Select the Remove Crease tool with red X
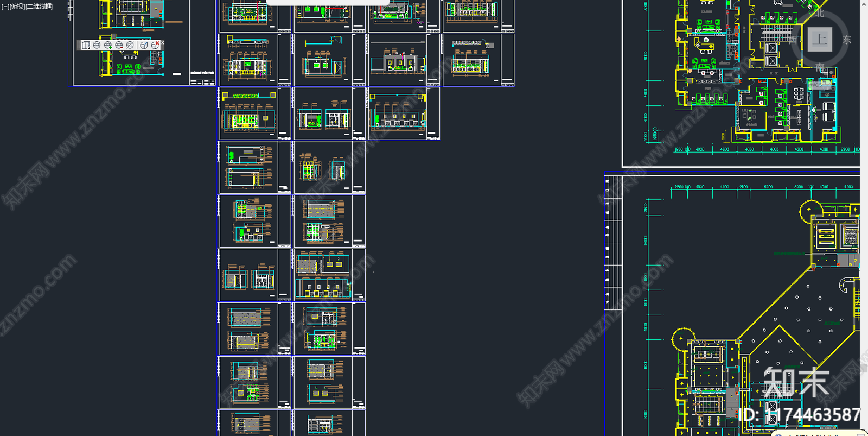868x436 pixels. (155, 45)
